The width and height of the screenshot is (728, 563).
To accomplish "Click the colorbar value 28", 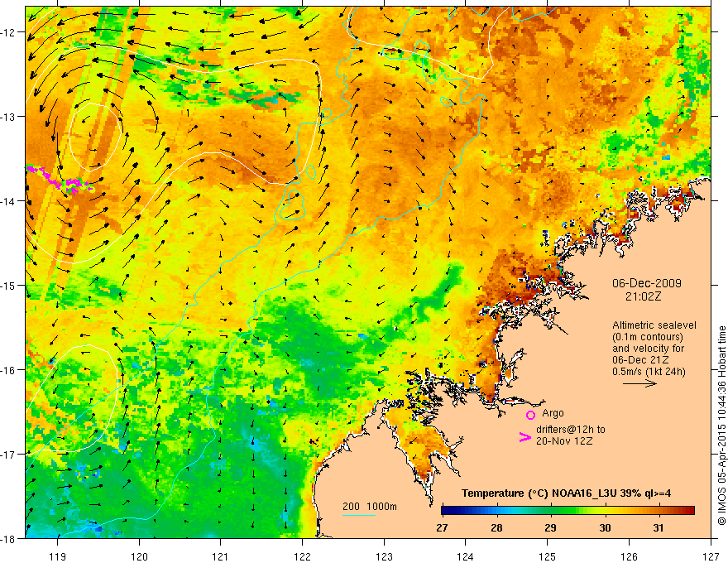I will pyautogui.click(x=497, y=527).
